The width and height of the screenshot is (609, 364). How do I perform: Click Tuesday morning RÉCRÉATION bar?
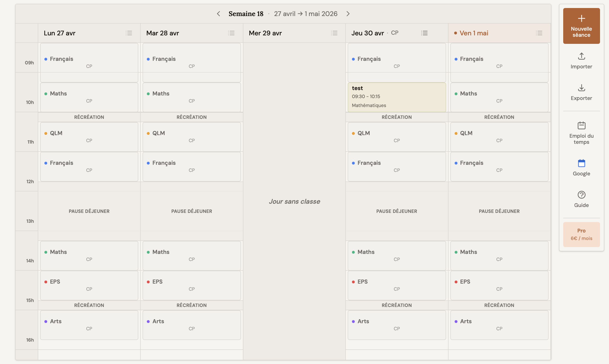click(x=191, y=117)
